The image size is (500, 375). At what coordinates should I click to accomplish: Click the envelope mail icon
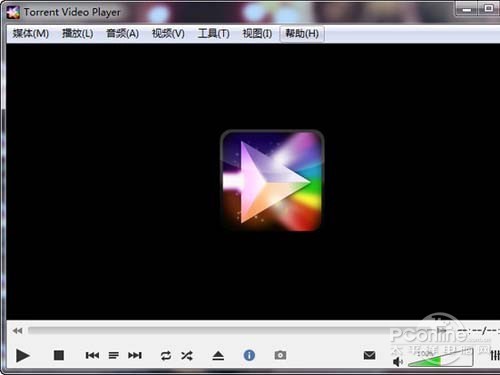pyautogui.click(x=369, y=355)
